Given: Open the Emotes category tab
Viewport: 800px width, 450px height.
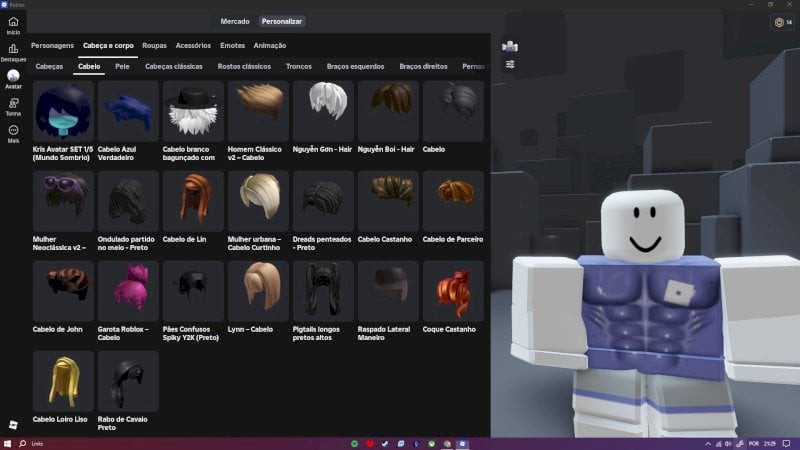Looking at the screenshot, I should (x=233, y=45).
